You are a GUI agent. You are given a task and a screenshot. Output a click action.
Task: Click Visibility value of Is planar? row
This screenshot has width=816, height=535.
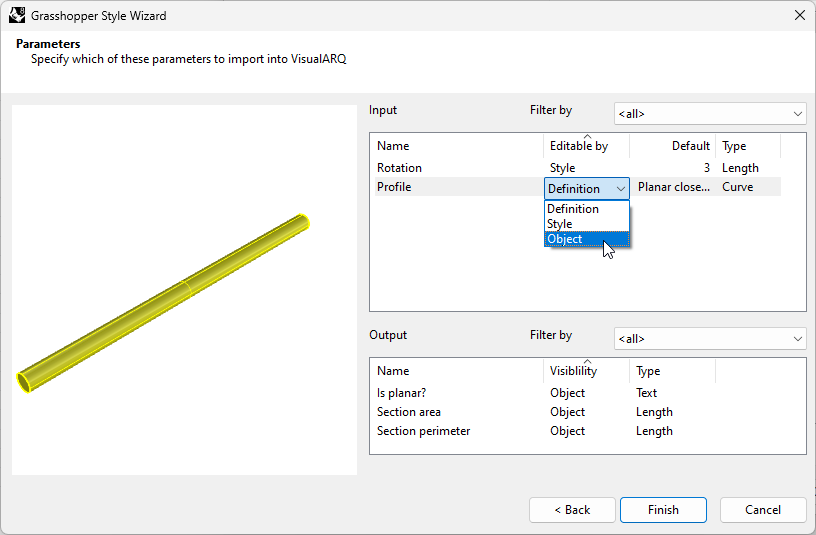(567, 393)
